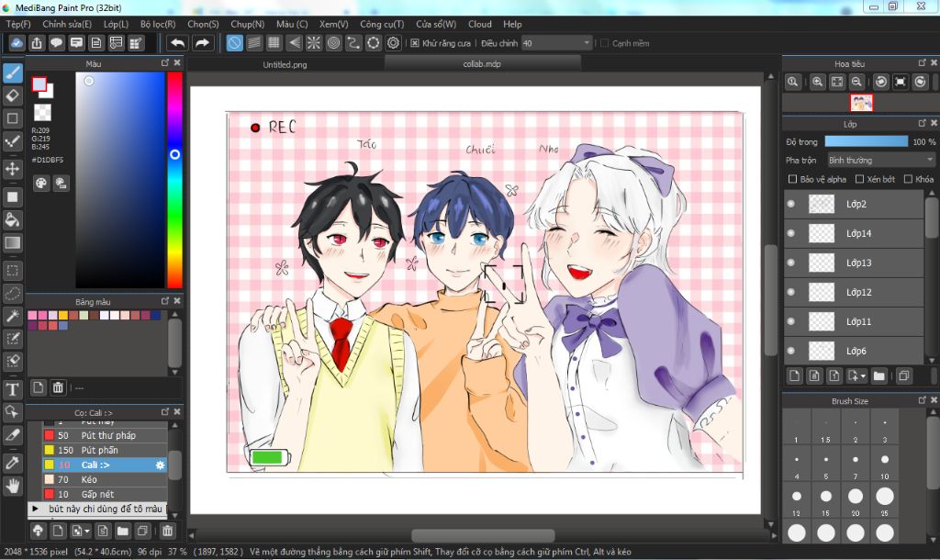
Task: Select the Kéo brush
Action: [x=105, y=479]
